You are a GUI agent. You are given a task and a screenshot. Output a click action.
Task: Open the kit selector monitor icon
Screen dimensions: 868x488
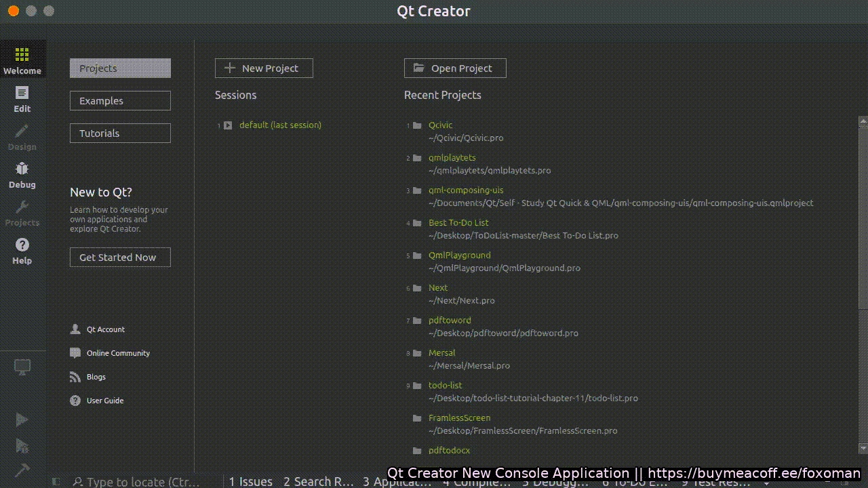[x=22, y=367]
